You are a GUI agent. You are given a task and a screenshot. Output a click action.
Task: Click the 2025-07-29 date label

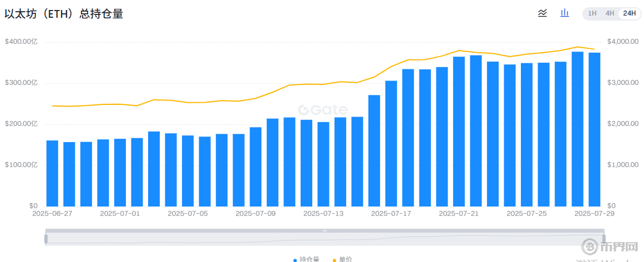pyautogui.click(x=594, y=214)
